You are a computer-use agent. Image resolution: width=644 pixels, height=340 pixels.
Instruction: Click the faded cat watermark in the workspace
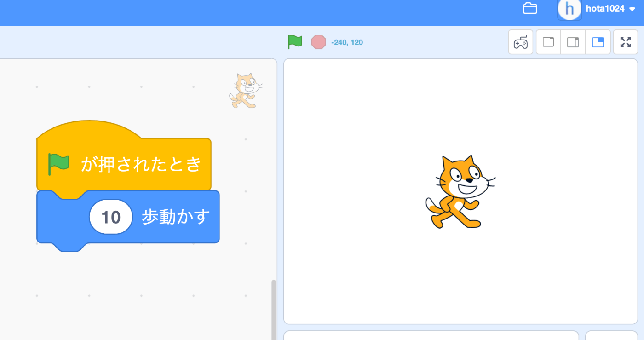coord(246,91)
